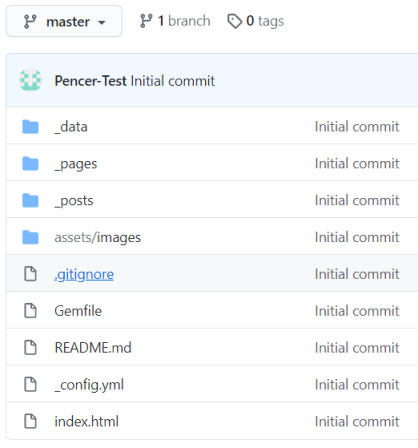
Task: Click the file icon next to Gemfile
Action: [30, 311]
